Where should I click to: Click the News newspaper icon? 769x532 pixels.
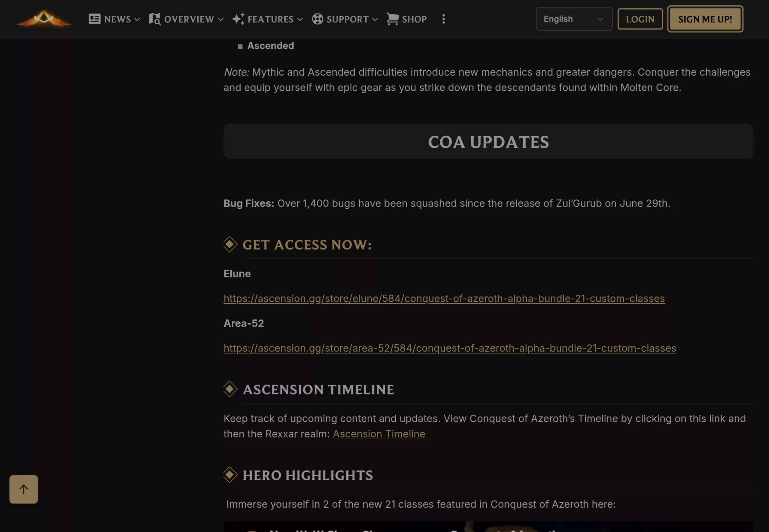pos(94,19)
